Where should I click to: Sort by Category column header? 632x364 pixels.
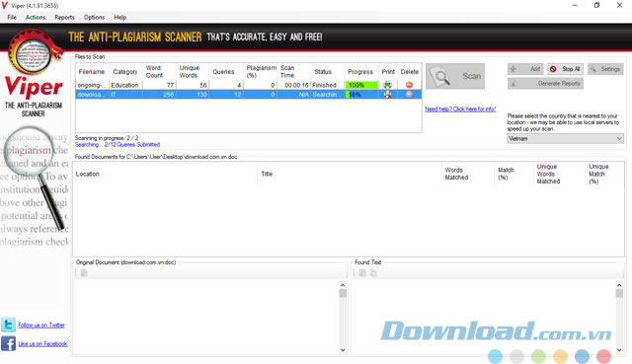click(x=125, y=72)
